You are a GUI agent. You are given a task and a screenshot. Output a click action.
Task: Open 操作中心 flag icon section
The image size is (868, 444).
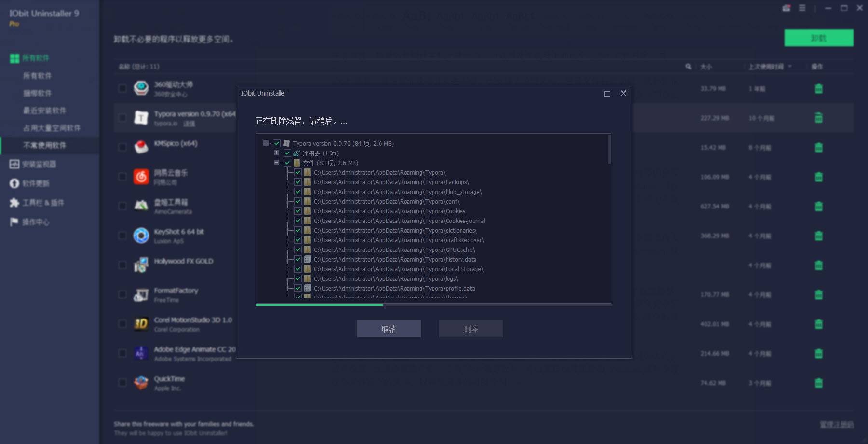point(30,222)
